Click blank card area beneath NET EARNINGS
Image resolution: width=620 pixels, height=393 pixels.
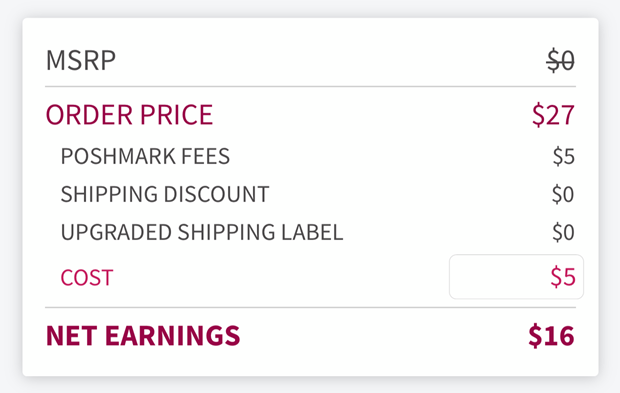310,363
